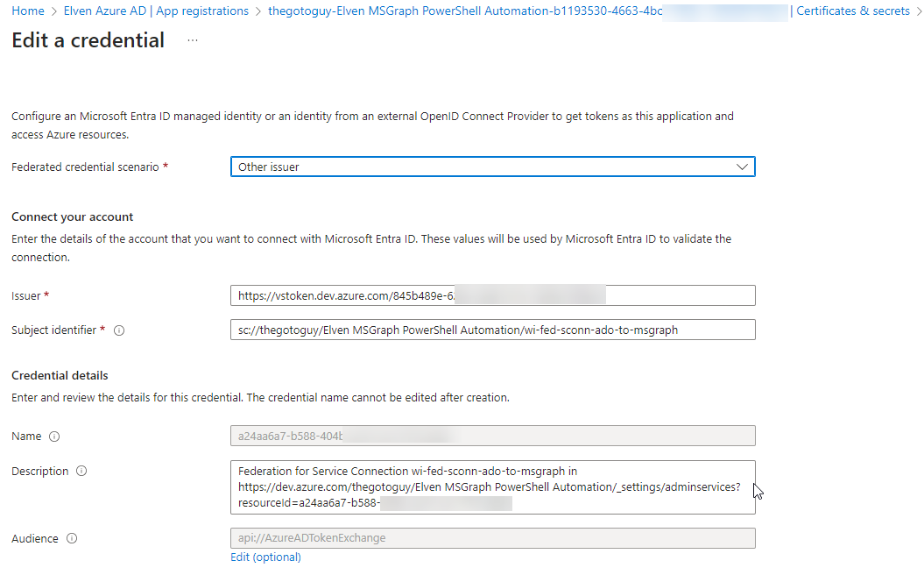This screenshot has width=924, height=575.
Task: Click the breadcrumb chevron after App registrations
Action: click(x=258, y=11)
